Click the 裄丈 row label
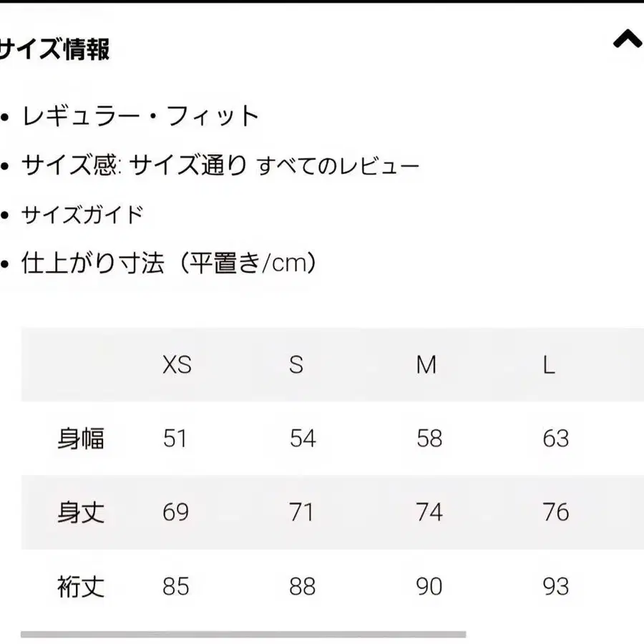The width and height of the screenshot is (644, 644). coord(79,586)
